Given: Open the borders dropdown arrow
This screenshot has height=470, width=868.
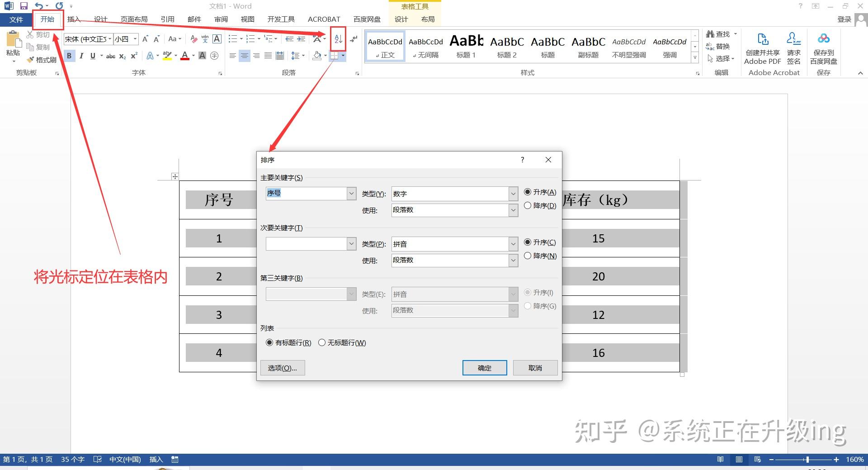Looking at the screenshot, I should (x=343, y=56).
